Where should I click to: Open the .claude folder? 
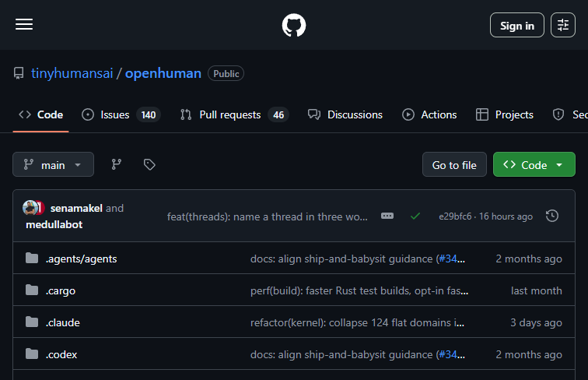click(x=63, y=322)
